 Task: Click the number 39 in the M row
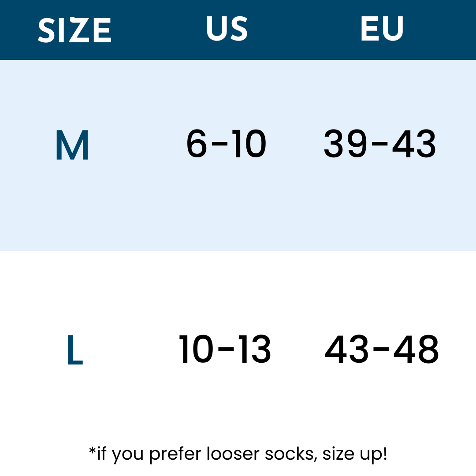(x=346, y=145)
